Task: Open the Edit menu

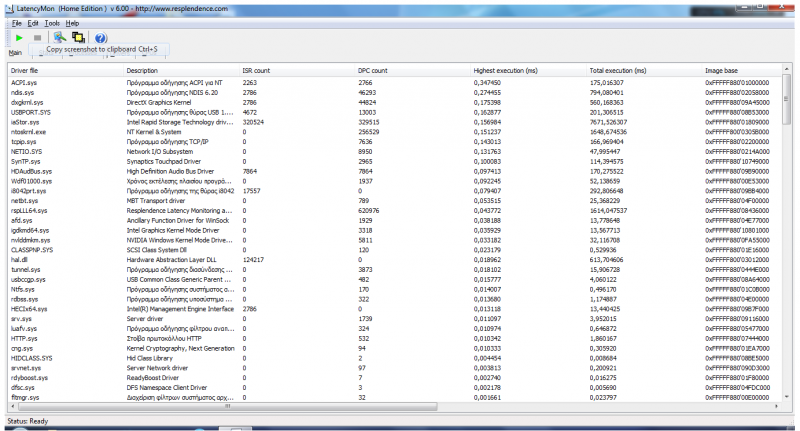Action: click(x=34, y=22)
